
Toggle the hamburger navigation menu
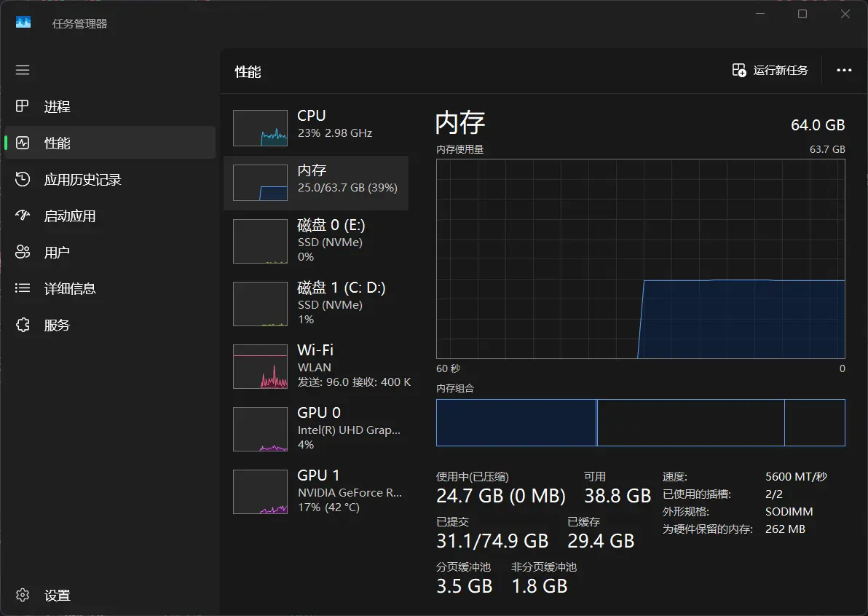point(23,71)
